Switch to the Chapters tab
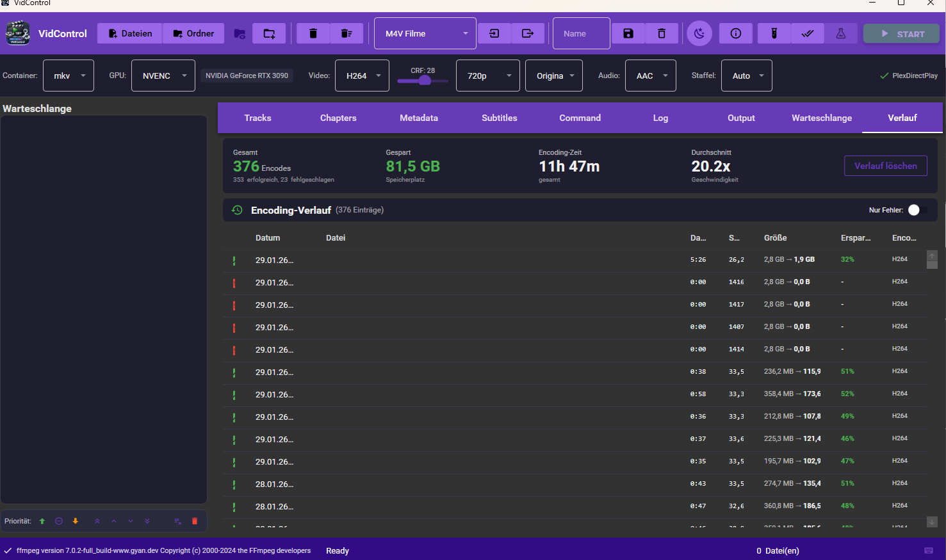 click(x=338, y=118)
